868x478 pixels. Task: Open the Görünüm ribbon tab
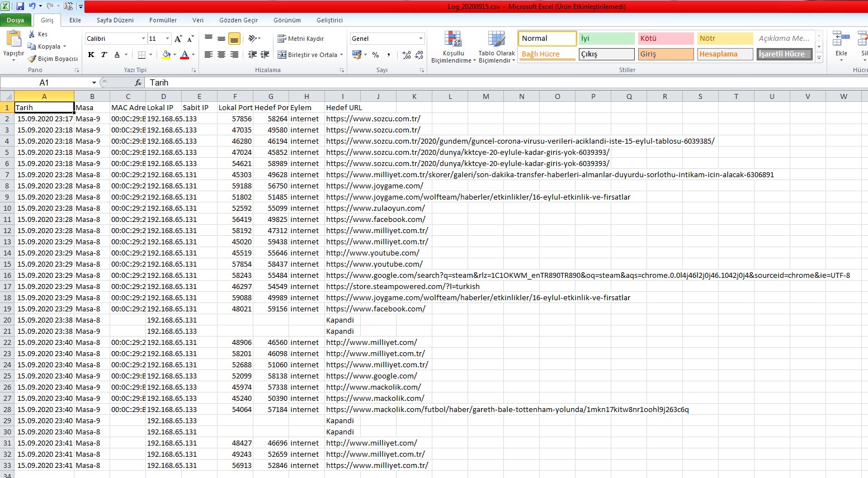click(x=287, y=20)
